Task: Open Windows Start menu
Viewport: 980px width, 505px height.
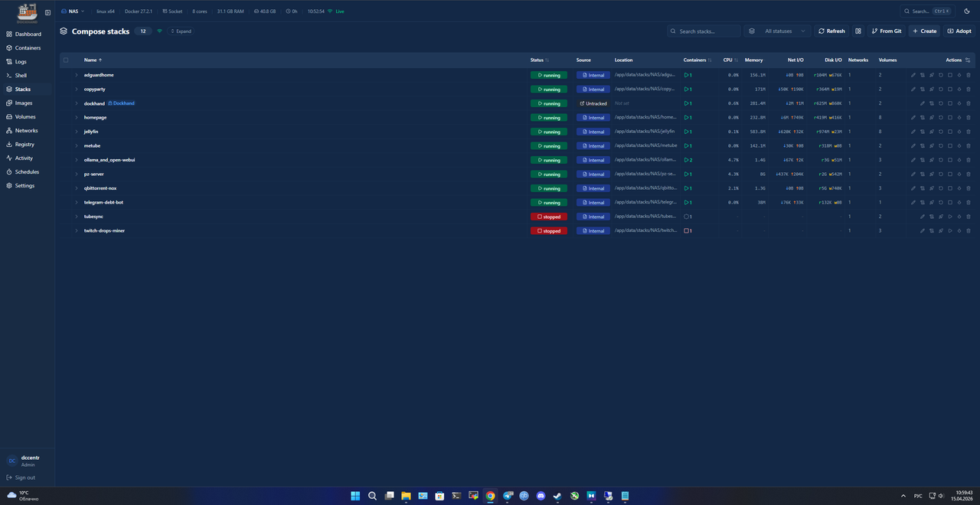Action: [355, 496]
